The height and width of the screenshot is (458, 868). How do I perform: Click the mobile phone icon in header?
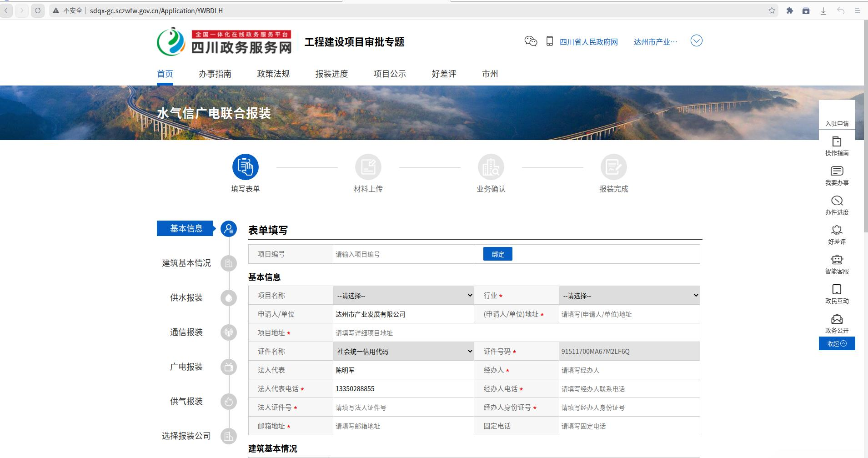click(549, 41)
